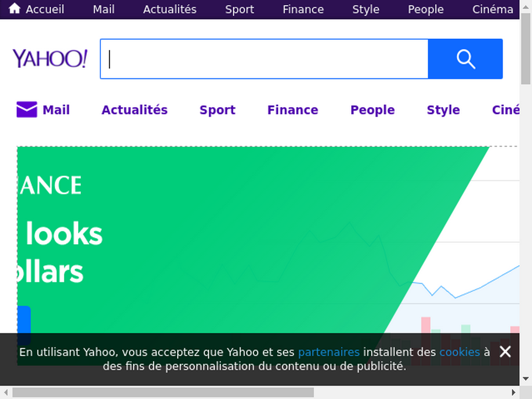Open the bold Sport link below search
Viewport: 532px width, 399px height.
pyautogui.click(x=218, y=110)
